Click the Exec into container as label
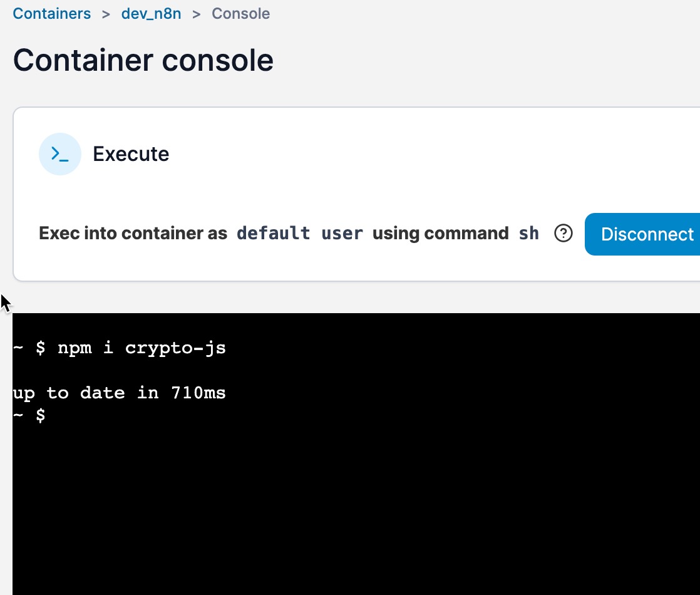The image size is (700, 595). point(133,233)
